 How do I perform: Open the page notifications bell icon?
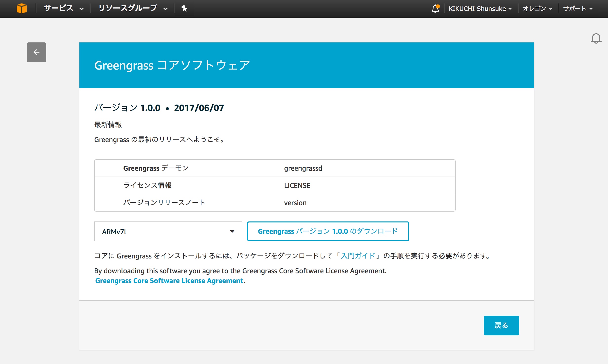[x=596, y=38]
